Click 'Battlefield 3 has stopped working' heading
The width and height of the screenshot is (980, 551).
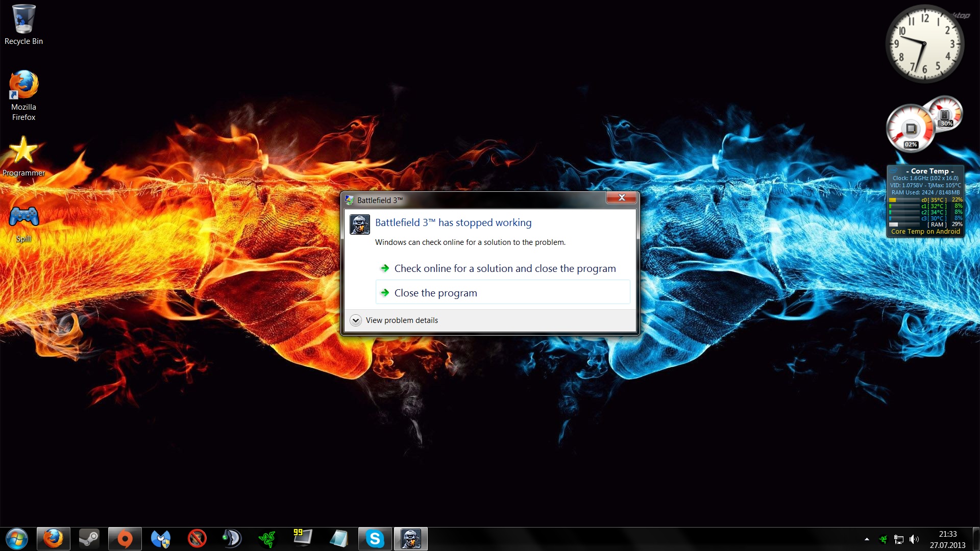click(453, 222)
